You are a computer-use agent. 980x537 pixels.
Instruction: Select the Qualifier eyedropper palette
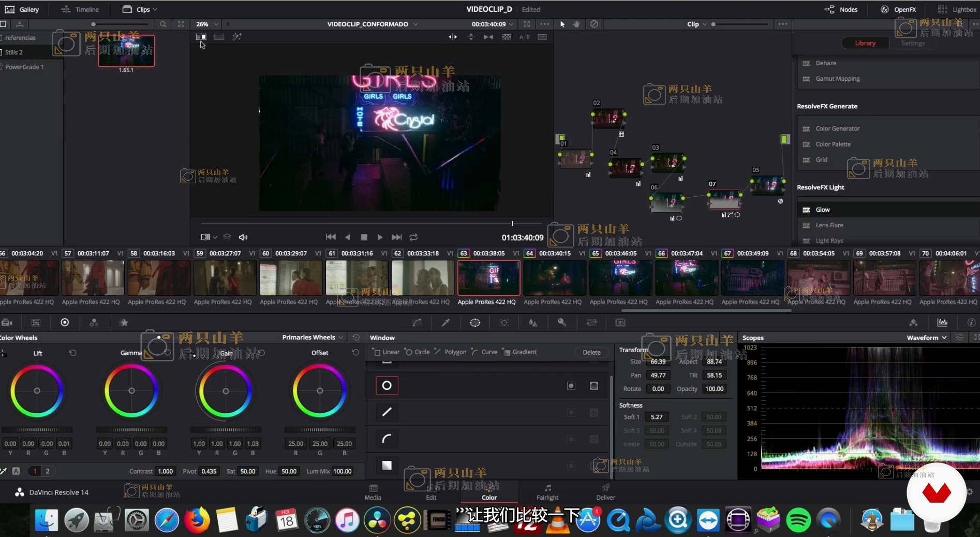tap(445, 323)
